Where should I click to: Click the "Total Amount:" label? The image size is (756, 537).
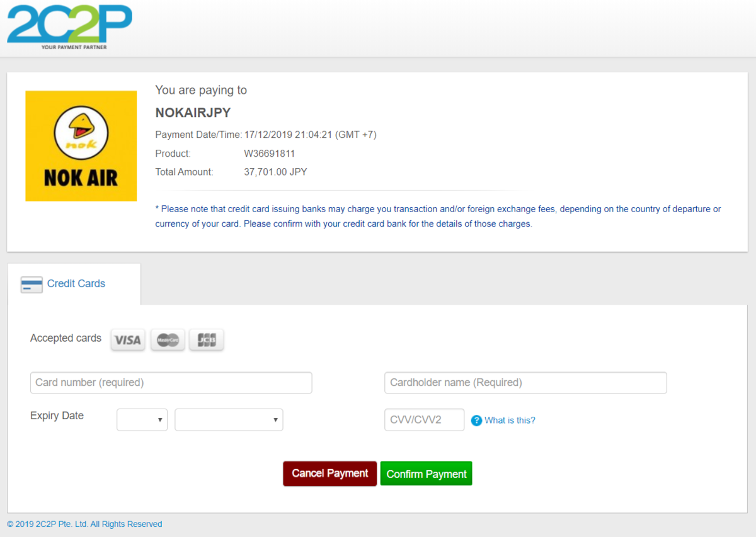click(x=185, y=172)
